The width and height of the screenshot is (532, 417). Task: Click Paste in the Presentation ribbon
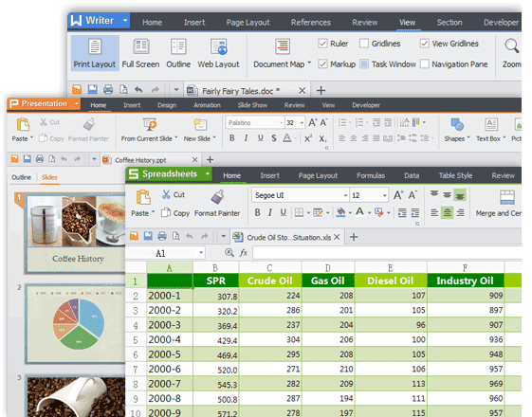(x=23, y=130)
